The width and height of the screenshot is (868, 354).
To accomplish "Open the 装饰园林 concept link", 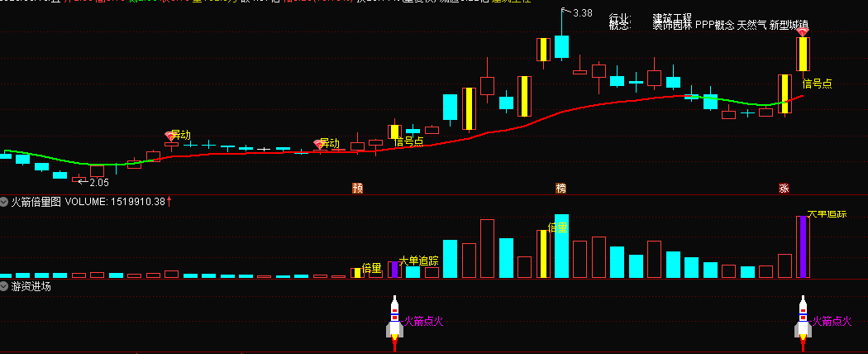I will 672,25.
